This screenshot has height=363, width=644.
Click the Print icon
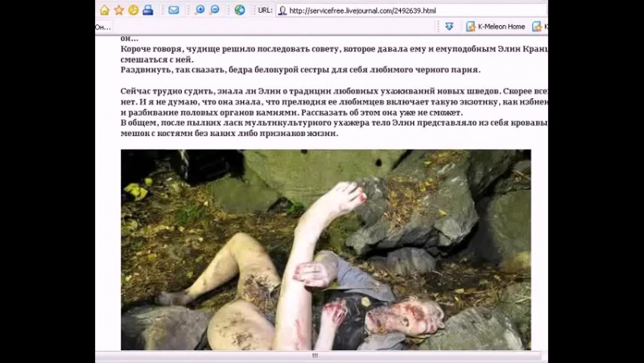coord(147,10)
